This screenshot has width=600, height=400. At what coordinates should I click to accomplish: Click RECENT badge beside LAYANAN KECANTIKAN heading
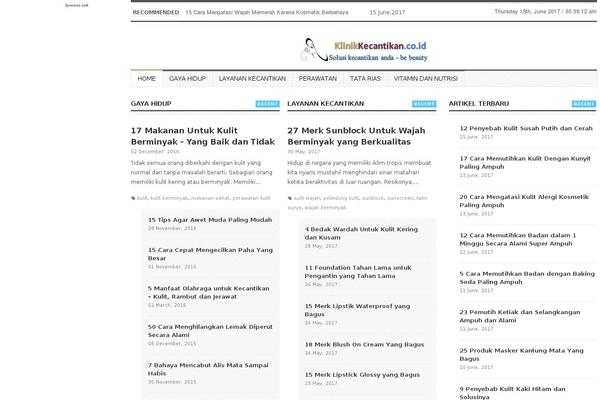[424, 104]
